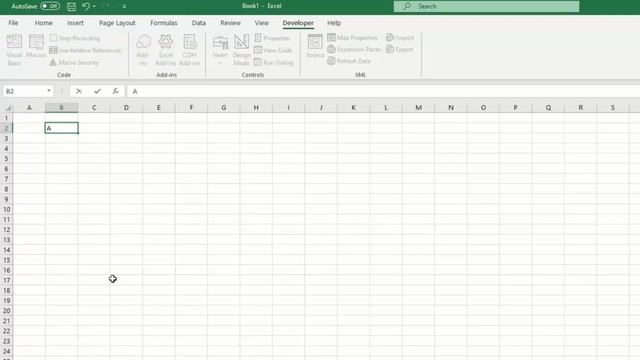Screen dimensions: 640x360
Task: Switch to the Page Layout tab
Action: coord(117,23)
